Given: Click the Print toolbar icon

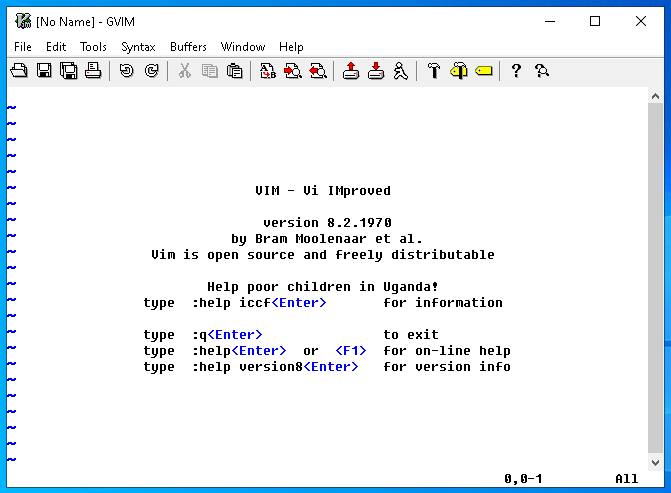Looking at the screenshot, I should coord(93,71).
